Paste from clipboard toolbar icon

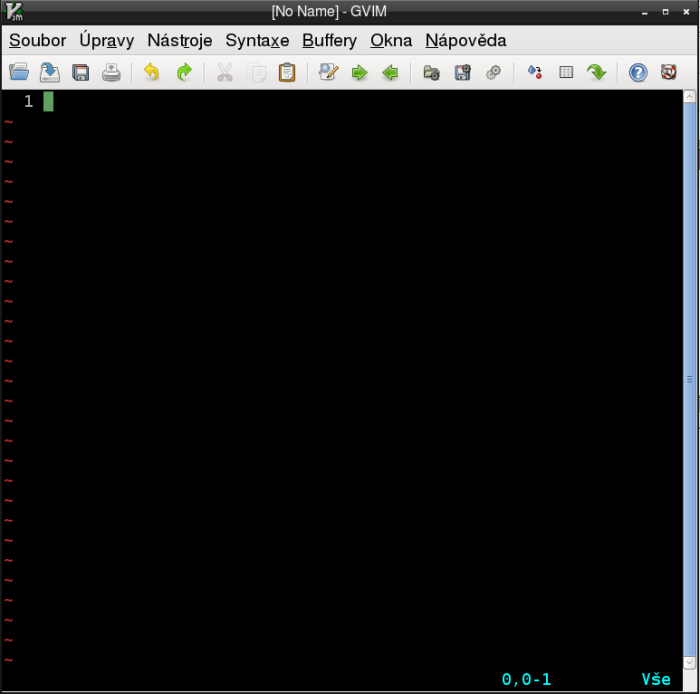(287, 72)
